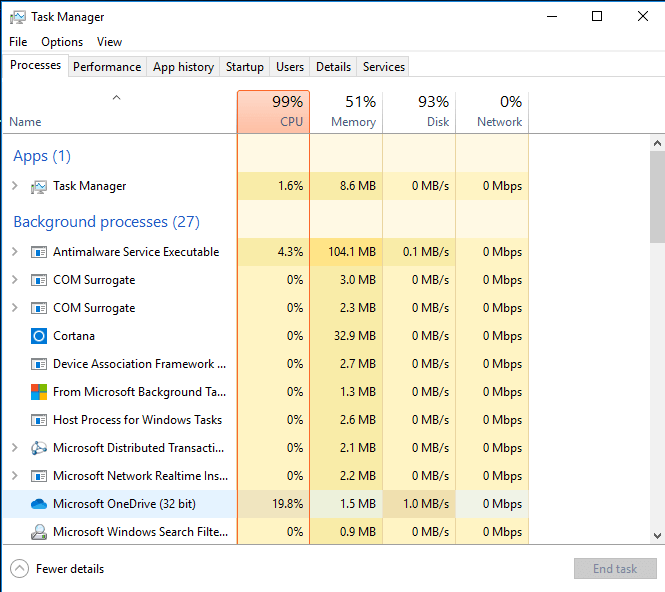Click the 8.6 MB memory value
Viewport: 665px width, 592px height.
358,186
